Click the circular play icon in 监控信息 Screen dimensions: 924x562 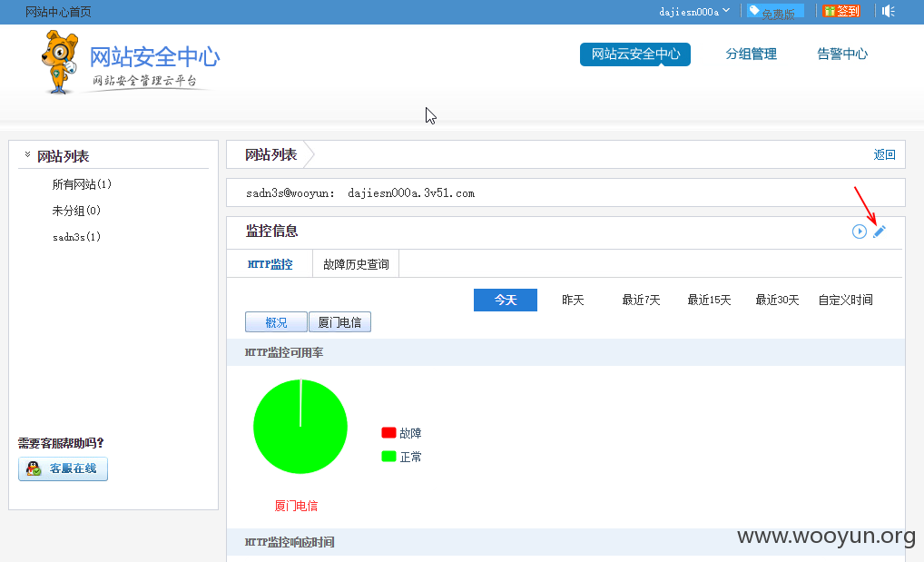click(860, 232)
